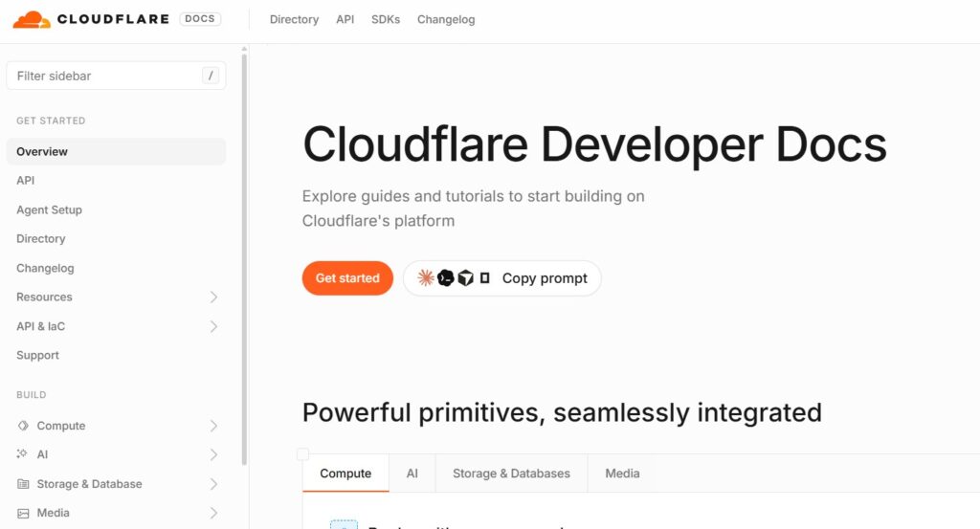Switch to the AI tab
Screen dimensions: 980x529
point(412,474)
